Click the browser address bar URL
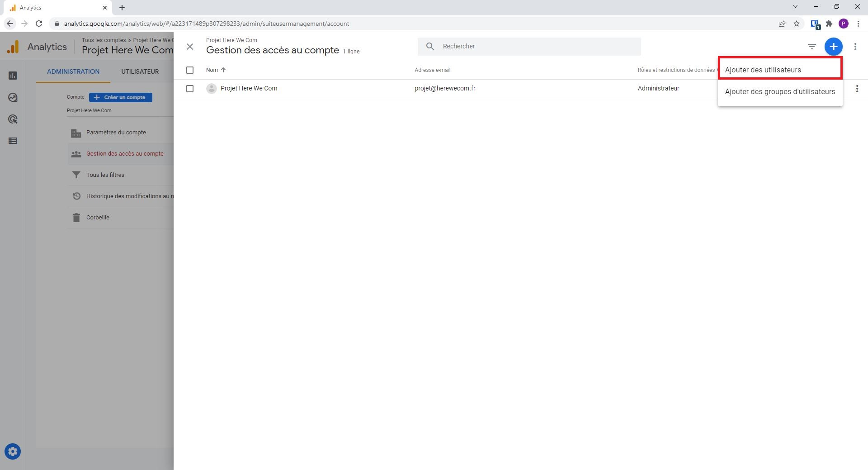 point(207,24)
